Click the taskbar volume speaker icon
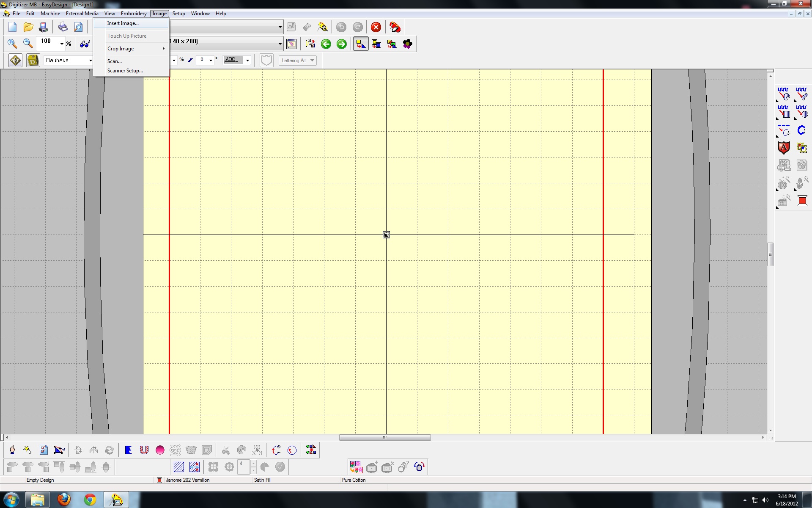Screen dimensions: 812x508 765,500
